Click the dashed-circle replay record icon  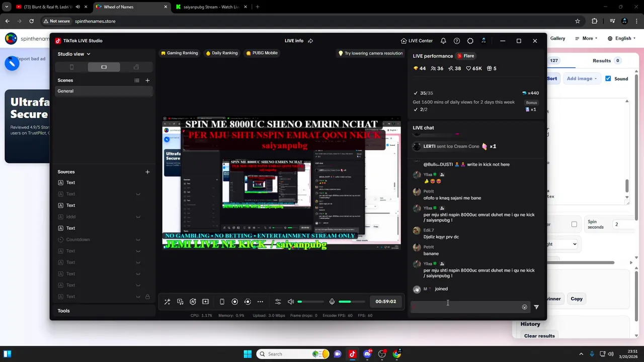(x=247, y=302)
